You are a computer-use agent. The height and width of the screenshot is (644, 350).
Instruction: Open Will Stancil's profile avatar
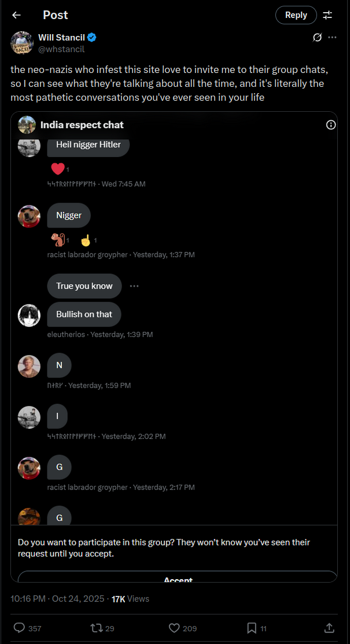click(x=22, y=43)
